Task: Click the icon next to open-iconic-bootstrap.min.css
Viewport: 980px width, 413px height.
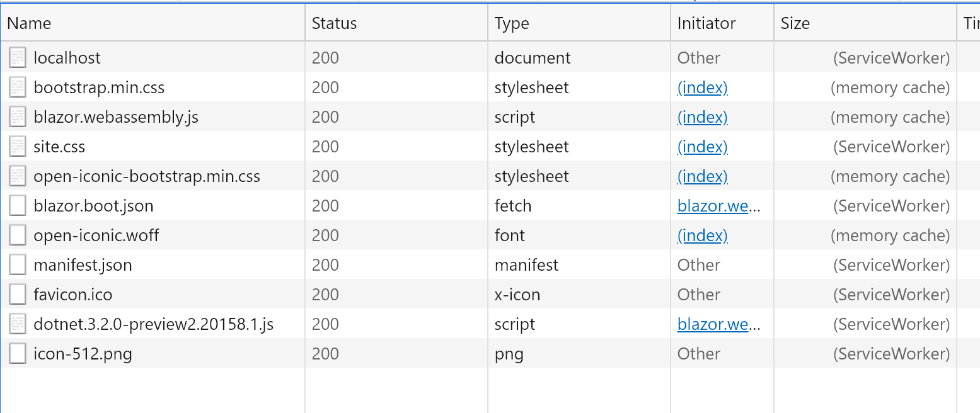Action: tap(16, 175)
